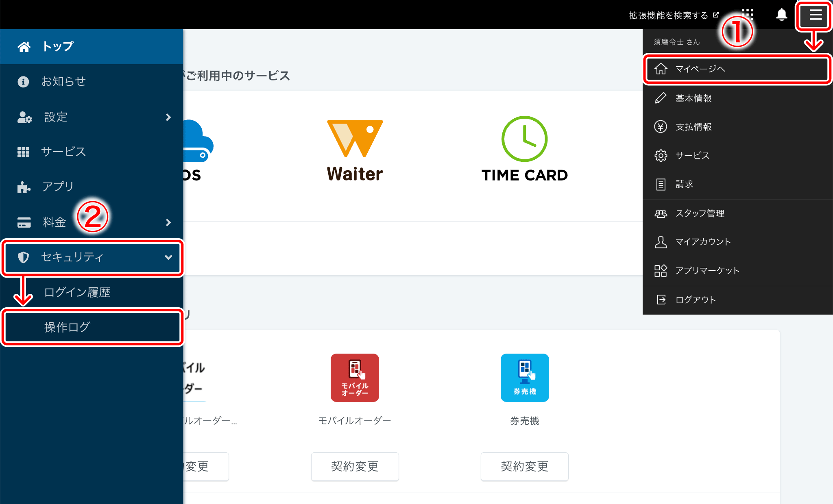Click the hamburger menu icon in the top-right
833x504 pixels.
815,15
